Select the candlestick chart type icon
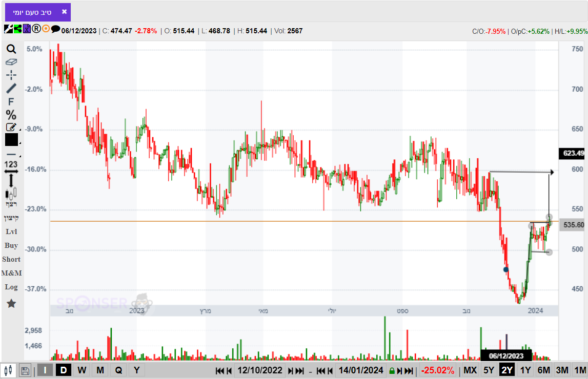 [11, 194]
